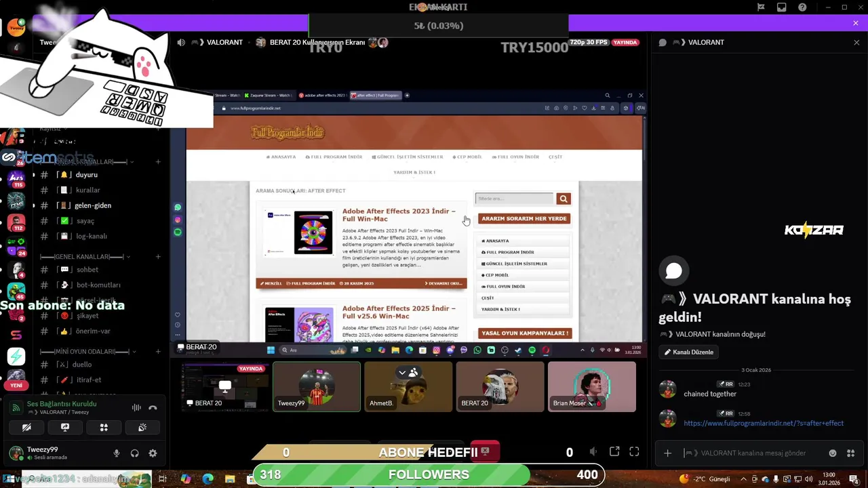Image resolution: width=868 pixels, height=488 pixels.
Task: Mute the microphone for Tweezy99
Action: pos(117,453)
